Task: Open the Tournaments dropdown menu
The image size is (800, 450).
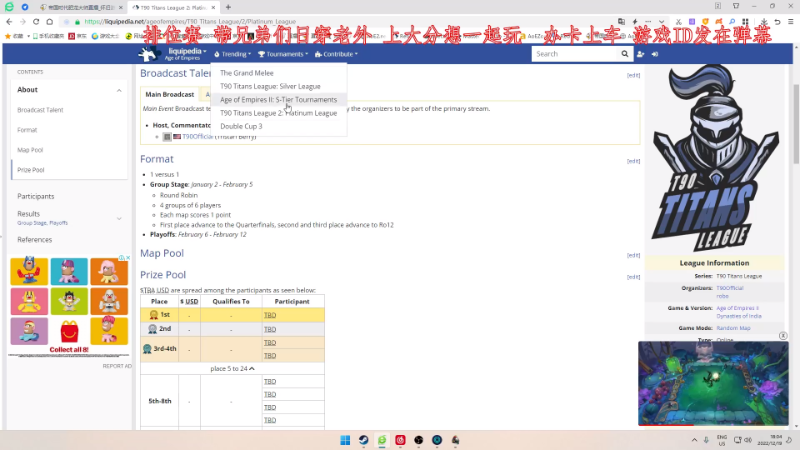Action: (x=283, y=54)
